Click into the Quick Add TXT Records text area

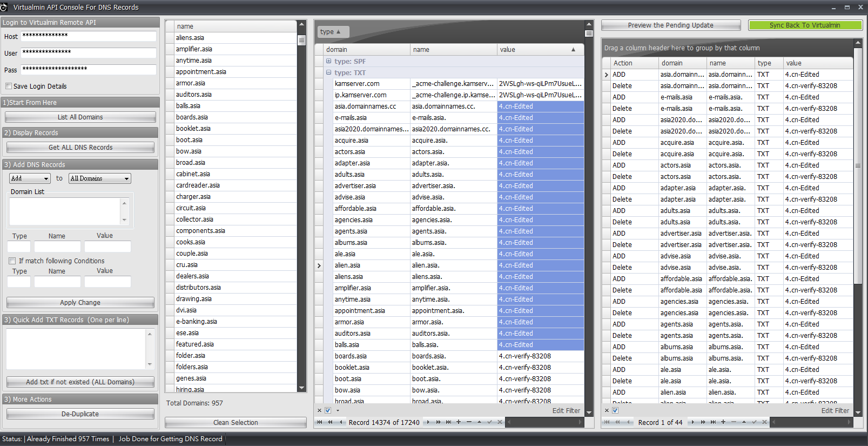76,349
